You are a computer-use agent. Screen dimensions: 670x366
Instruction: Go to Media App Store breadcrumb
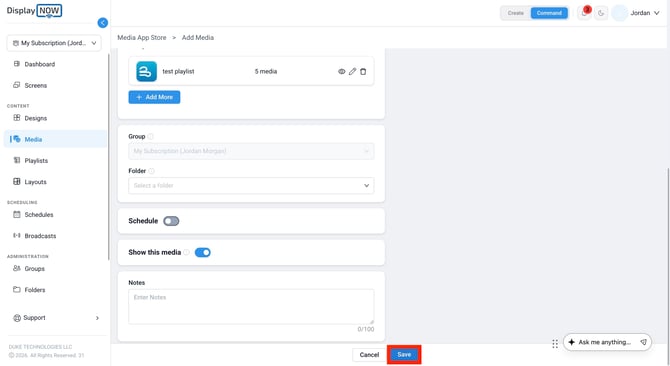[x=142, y=38]
